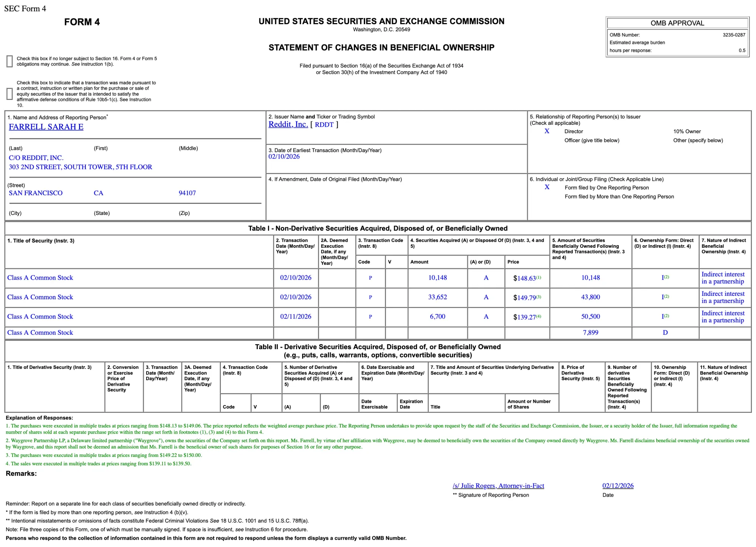The width and height of the screenshot is (756, 547).
Task: Click the 02/11/2026 transaction date cell
Action: click(x=296, y=317)
